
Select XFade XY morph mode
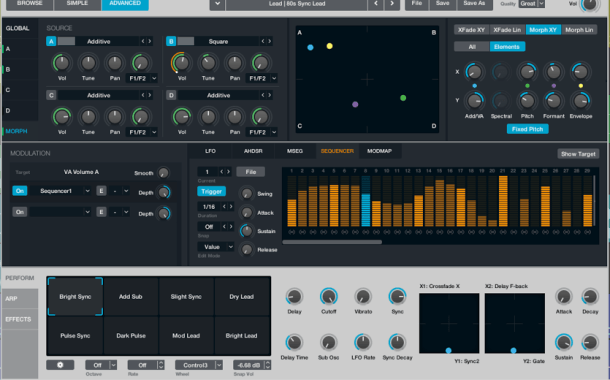(471, 30)
